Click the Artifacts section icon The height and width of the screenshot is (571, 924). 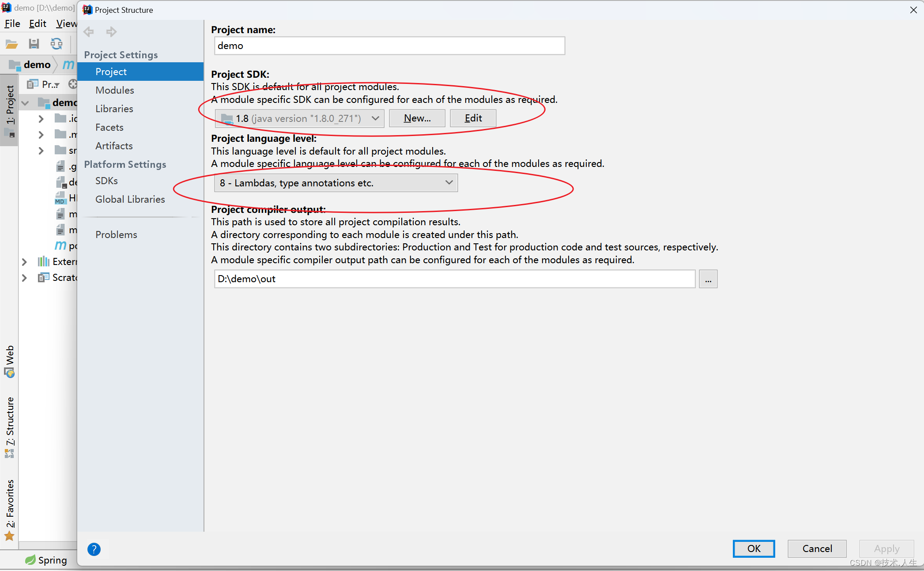click(113, 145)
